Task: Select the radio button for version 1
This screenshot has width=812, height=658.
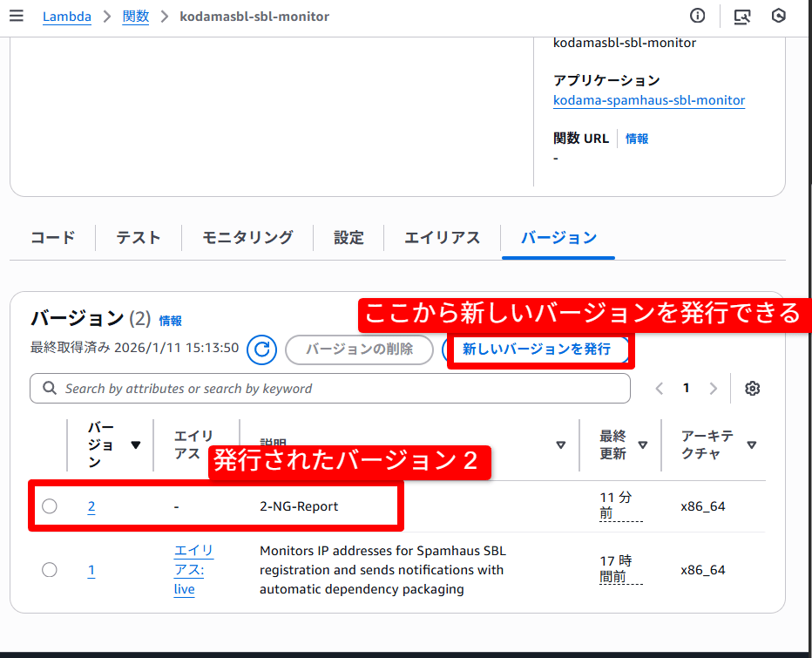Action: click(50, 570)
